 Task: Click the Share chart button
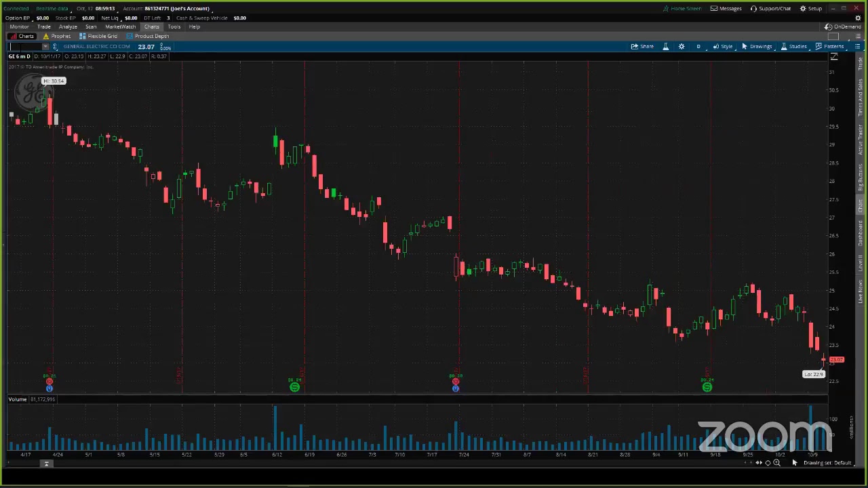(642, 46)
